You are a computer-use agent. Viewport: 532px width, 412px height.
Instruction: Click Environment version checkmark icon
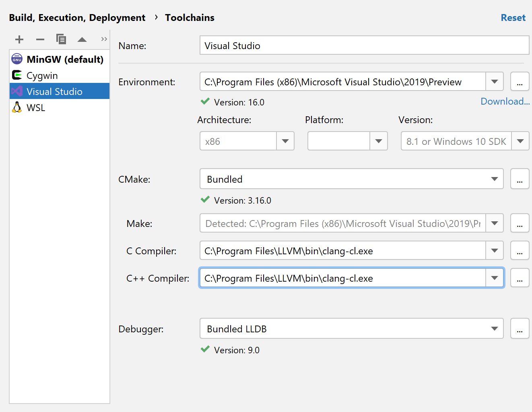[205, 101]
